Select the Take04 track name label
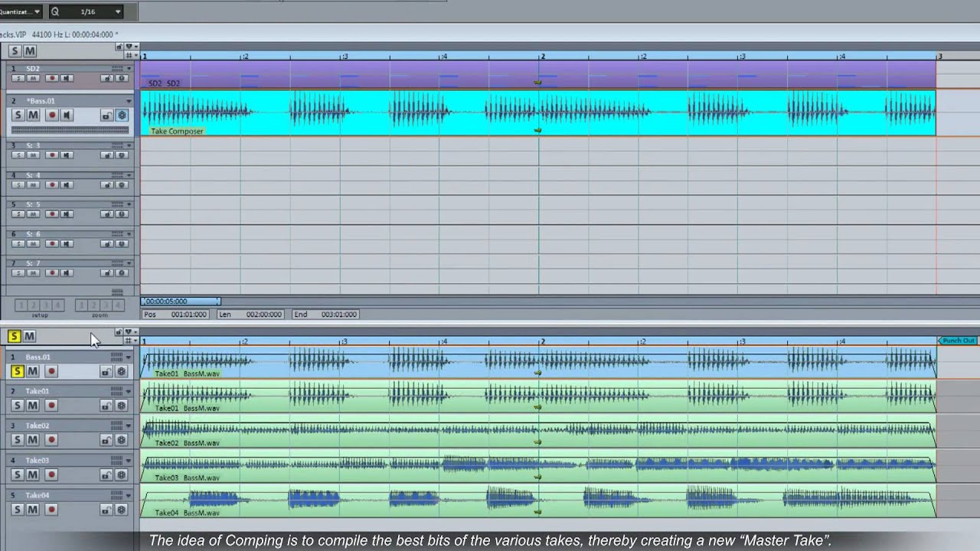 pyautogui.click(x=37, y=495)
